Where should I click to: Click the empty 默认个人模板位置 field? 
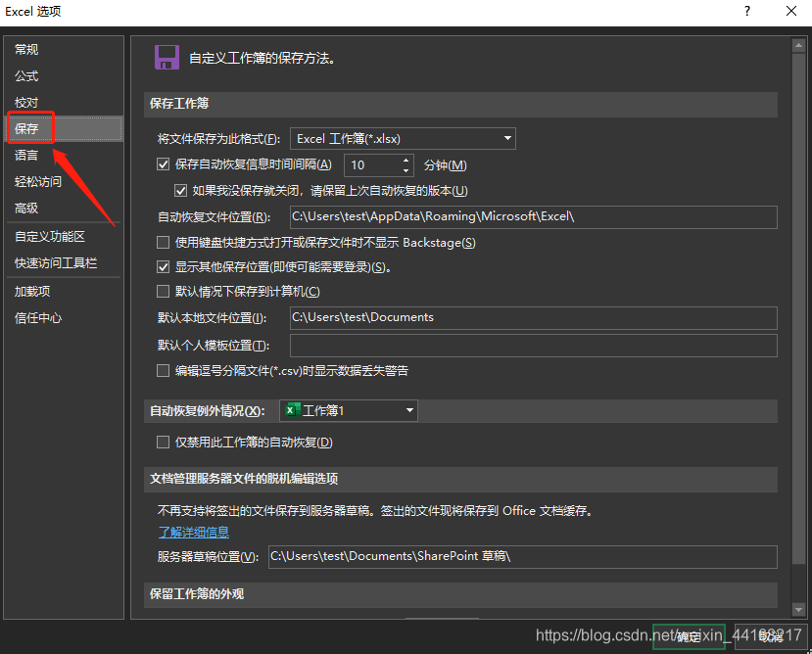534,346
